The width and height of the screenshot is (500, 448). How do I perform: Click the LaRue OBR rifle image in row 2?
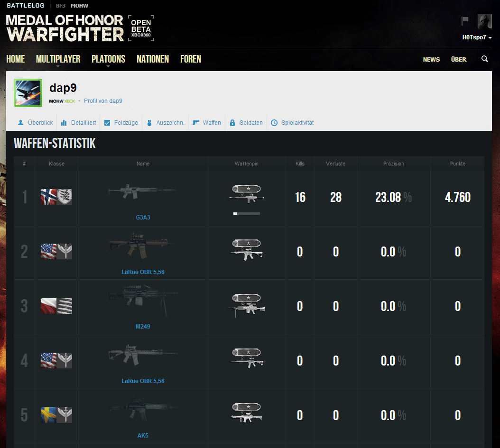[141, 246]
